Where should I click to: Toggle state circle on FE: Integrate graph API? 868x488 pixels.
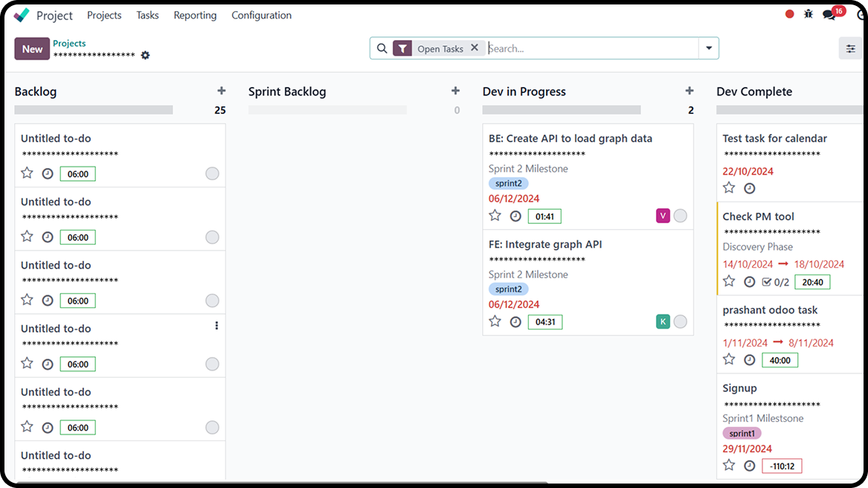pos(680,322)
